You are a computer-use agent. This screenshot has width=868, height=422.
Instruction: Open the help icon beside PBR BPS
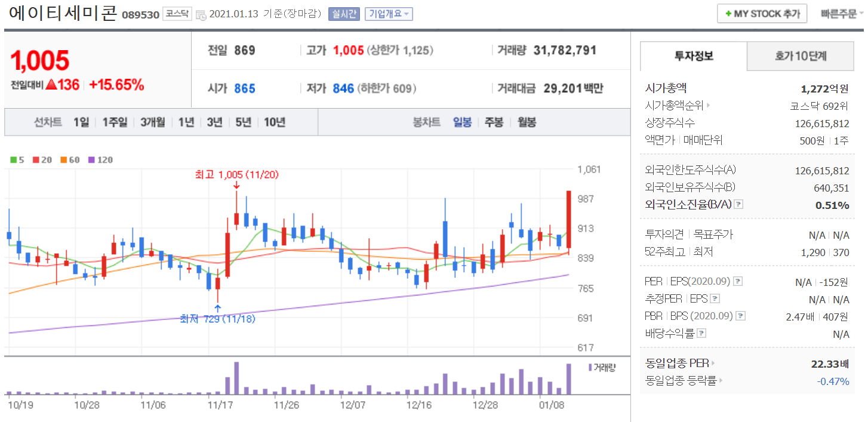click(741, 316)
